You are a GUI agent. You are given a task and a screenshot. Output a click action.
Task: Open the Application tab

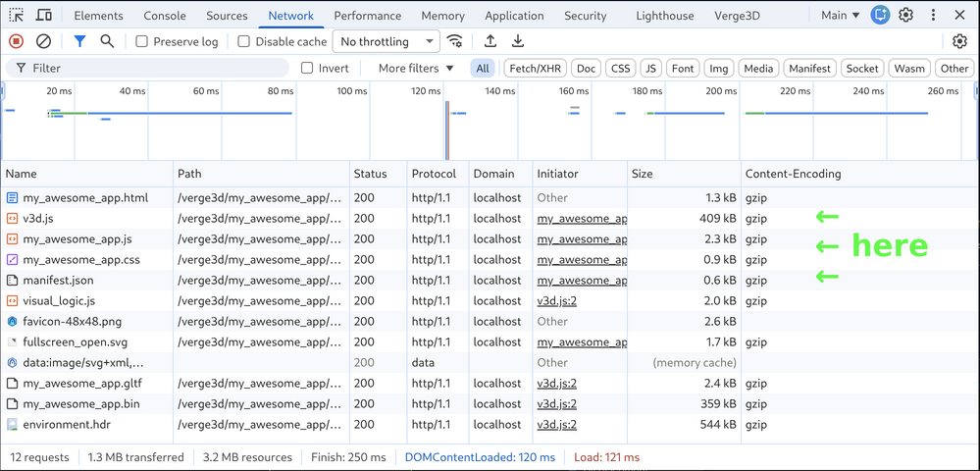pos(514,16)
